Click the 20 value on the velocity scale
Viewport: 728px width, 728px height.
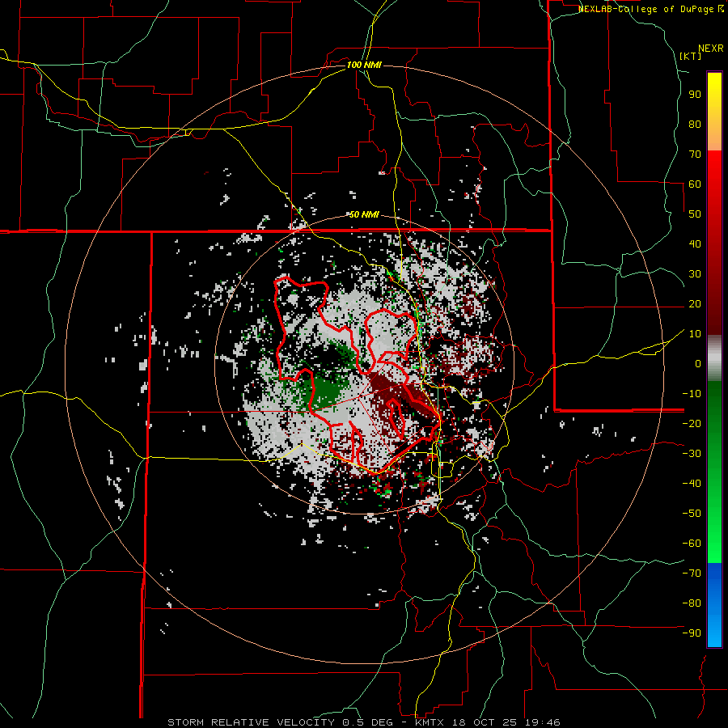695,304
